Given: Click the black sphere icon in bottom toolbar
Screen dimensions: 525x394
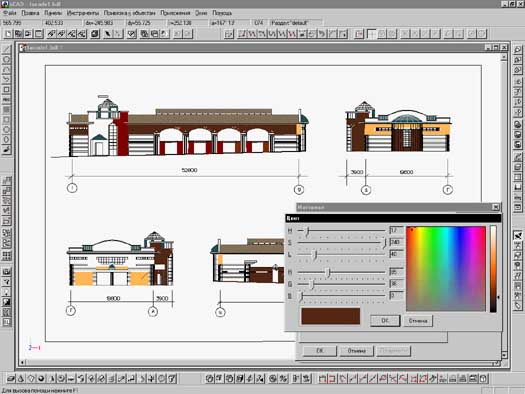Looking at the screenshot, I should click(x=41, y=379).
